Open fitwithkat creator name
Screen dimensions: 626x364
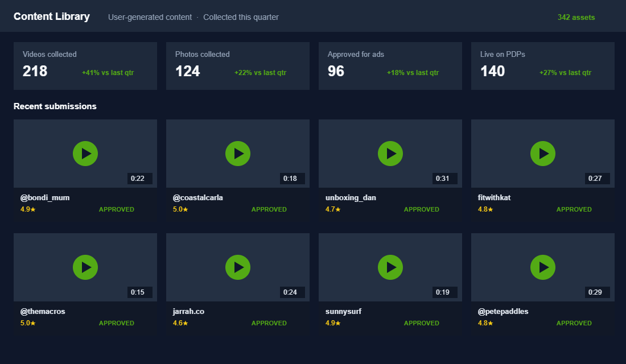(x=494, y=197)
